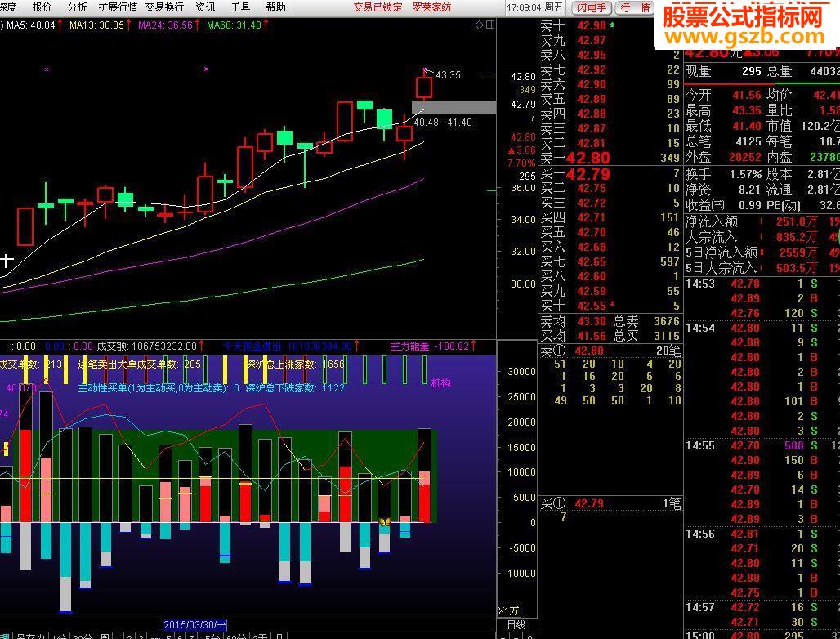Click the 大宗流入 row
The image size is (840, 639).
(x=762, y=237)
